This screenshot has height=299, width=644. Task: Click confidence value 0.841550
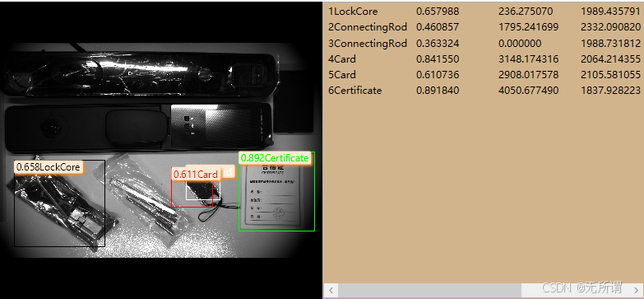pos(438,58)
